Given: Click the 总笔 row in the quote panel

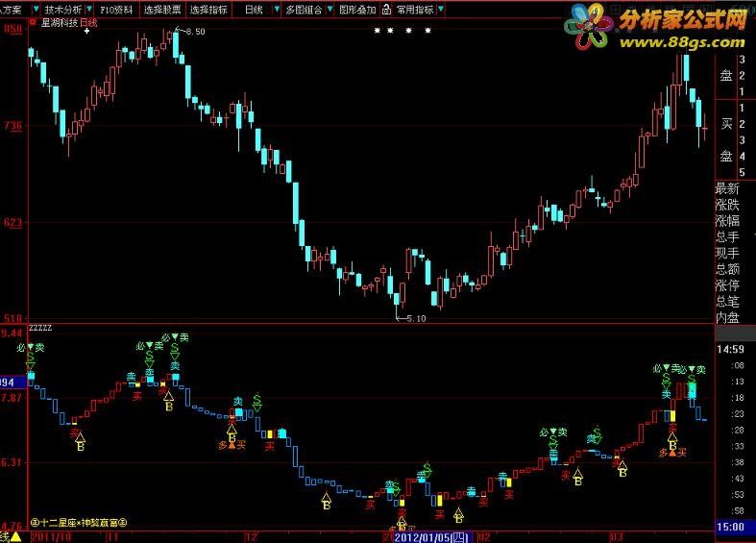Looking at the screenshot, I should pyautogui.click(x=727, y=302).
